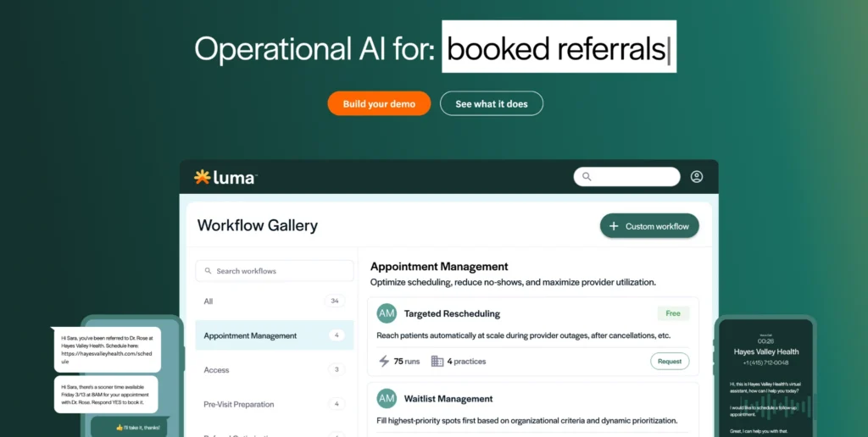Image resolution: width=868 pixels, height=437 pixels.
Task: Click the +1 (415) 712-0048 phone number
Action: 766,362
